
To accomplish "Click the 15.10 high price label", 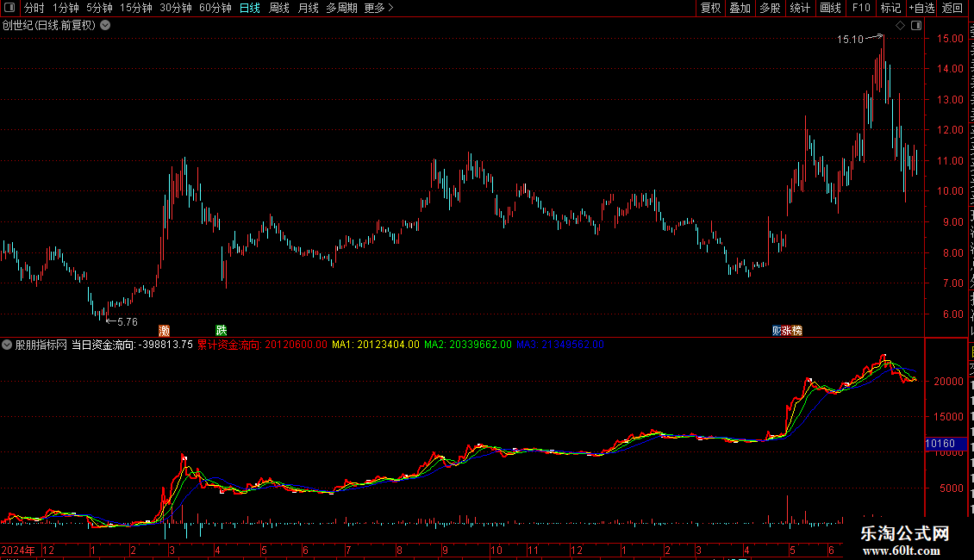I will point(850,40).
